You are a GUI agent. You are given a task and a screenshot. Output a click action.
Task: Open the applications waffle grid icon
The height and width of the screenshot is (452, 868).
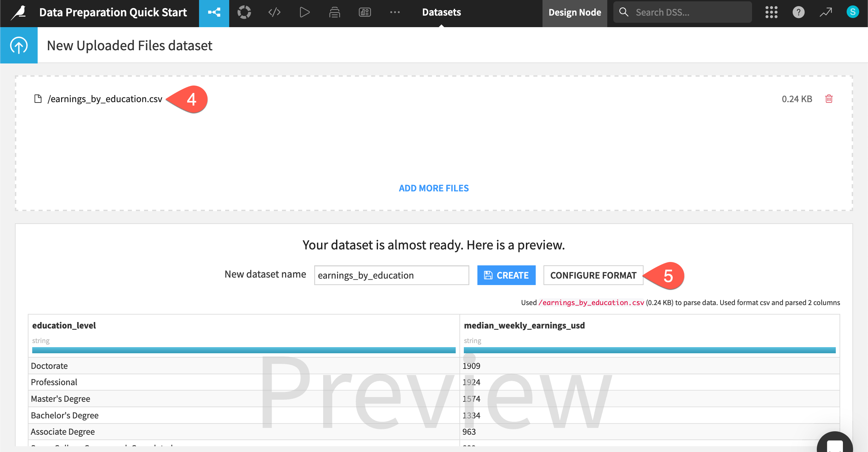tap(771, 13)
